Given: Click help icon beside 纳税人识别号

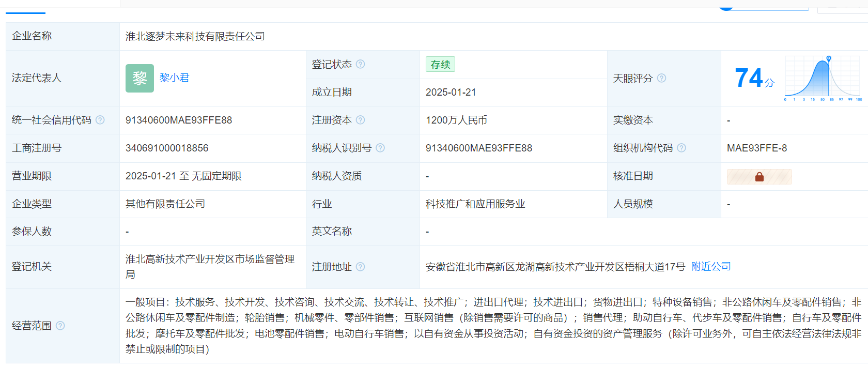Looking at the screenshot, I should 380,148.
